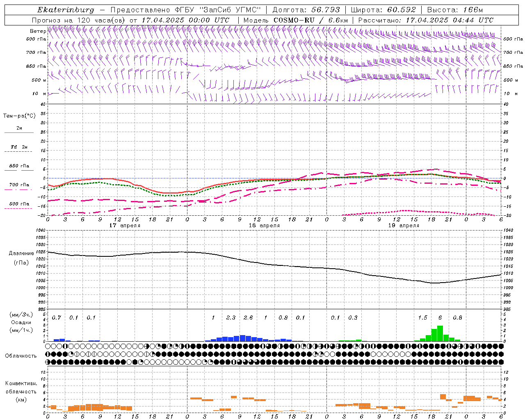Select 'Прогноз на 120 часа(ов)' forecast text

(79, 20)
